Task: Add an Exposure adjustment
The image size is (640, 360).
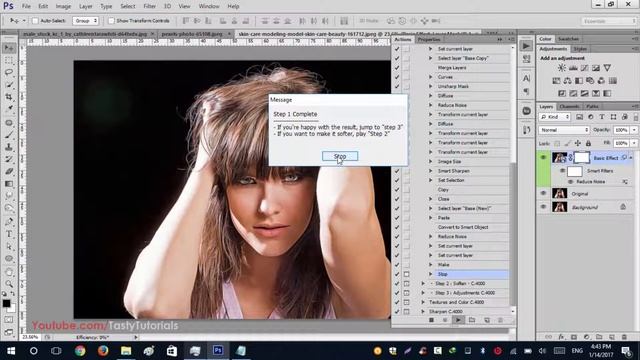Action: pyautogui.click(x=596, y=68)
